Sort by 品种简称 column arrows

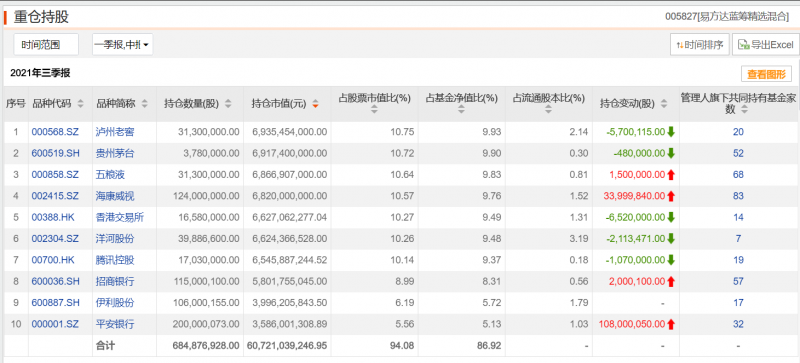[x=144, y=104]
